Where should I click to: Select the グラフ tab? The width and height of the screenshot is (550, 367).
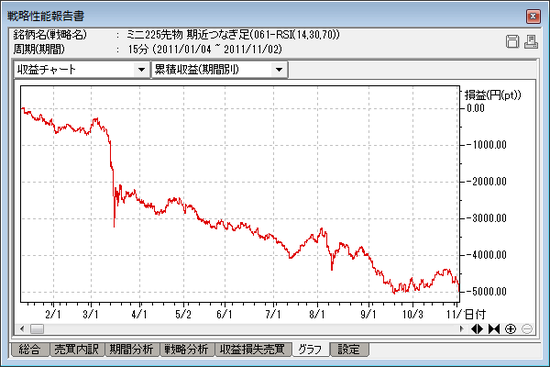coord(310,349)
